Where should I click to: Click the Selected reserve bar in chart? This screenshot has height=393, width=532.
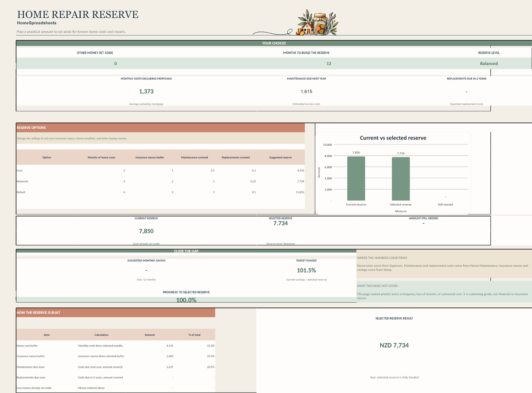coord(400,179)
